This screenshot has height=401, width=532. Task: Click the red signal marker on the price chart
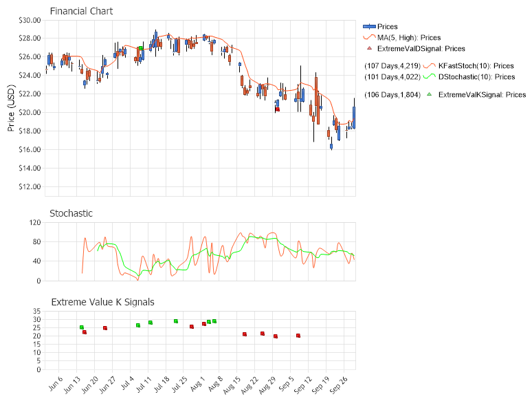coord(277,109)
